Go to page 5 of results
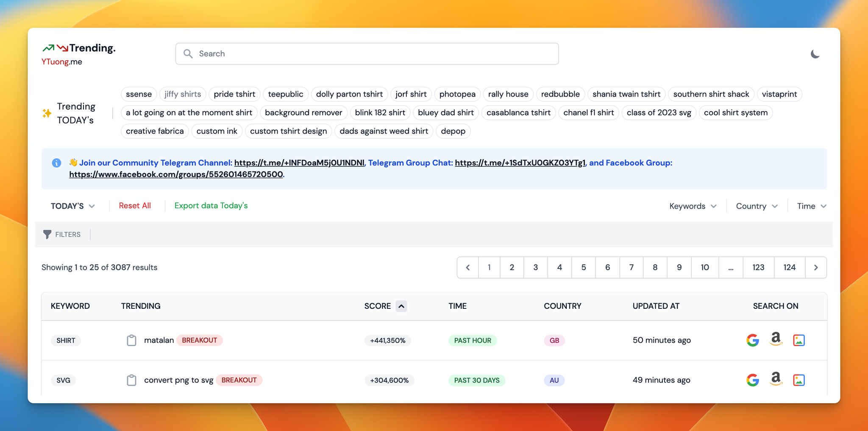Image resolution: width=868 pixels, height=431 pixels. point(584,267)
